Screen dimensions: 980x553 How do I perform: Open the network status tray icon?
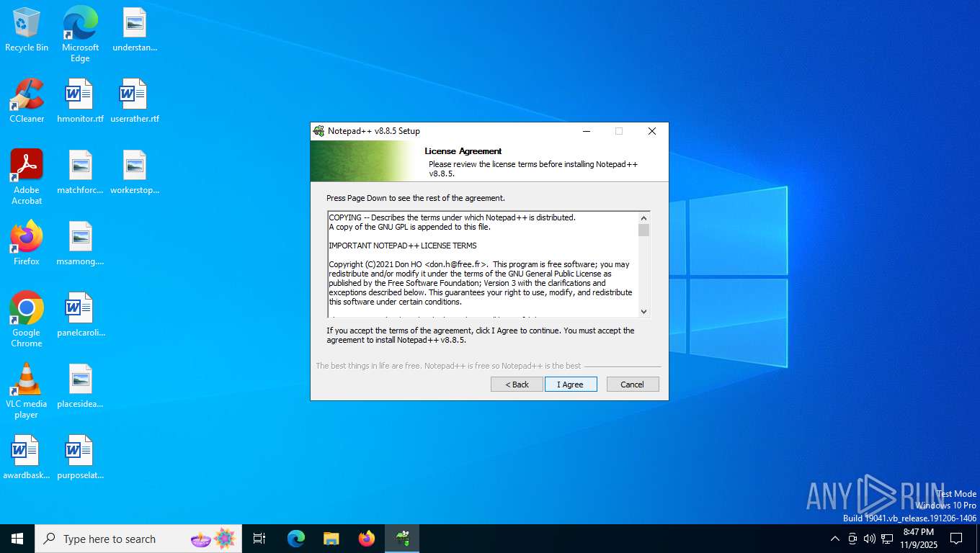pos(887,539)
